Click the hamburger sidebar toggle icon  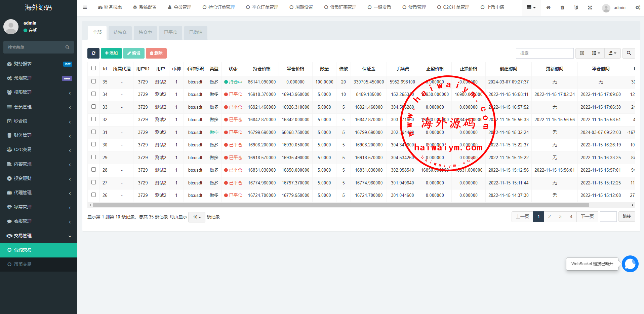(85, 7)
